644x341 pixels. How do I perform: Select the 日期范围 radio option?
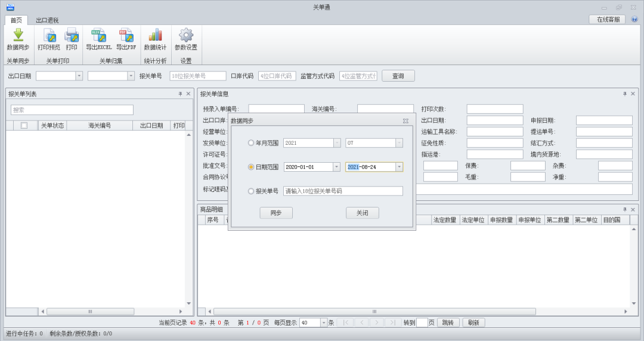pyautogui.click(x=250, y=167)
